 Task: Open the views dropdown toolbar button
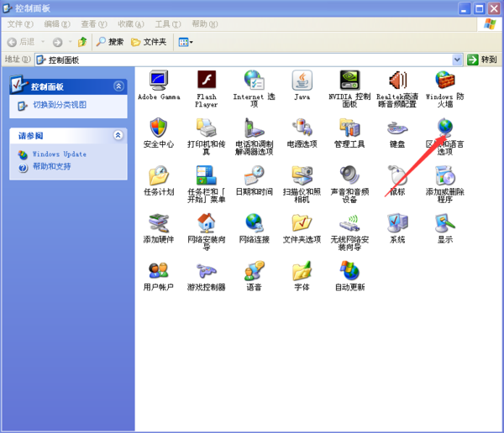coord(186,42)
